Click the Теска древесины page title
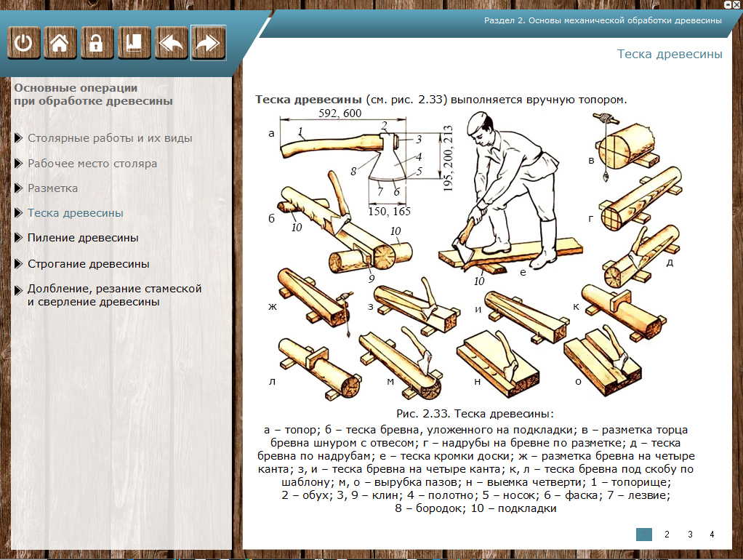The height and width of the screenshot is (560, 743). pyautogui.click(x=670, y=54)
